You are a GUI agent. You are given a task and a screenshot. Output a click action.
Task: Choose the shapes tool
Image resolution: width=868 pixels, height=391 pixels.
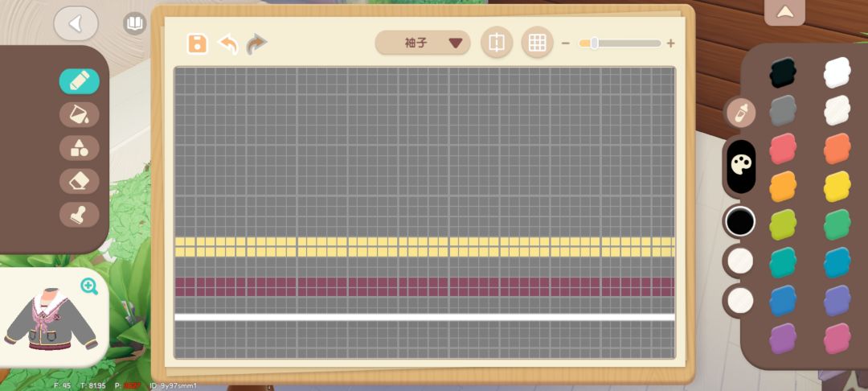pos(79,148)
